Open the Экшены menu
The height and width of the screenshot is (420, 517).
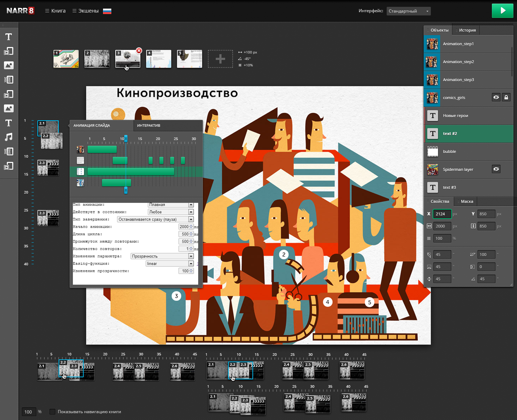click(85, 11)
